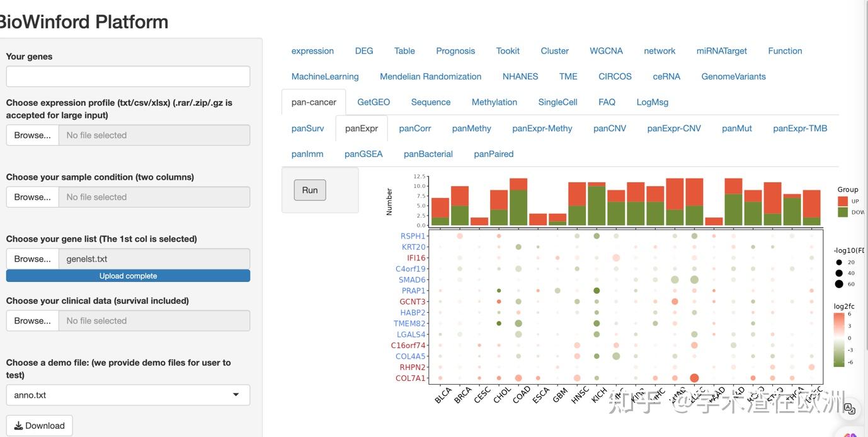Click the red UP legend swatch
Screen dimensions: 868x437
click(x=843, y=201)
